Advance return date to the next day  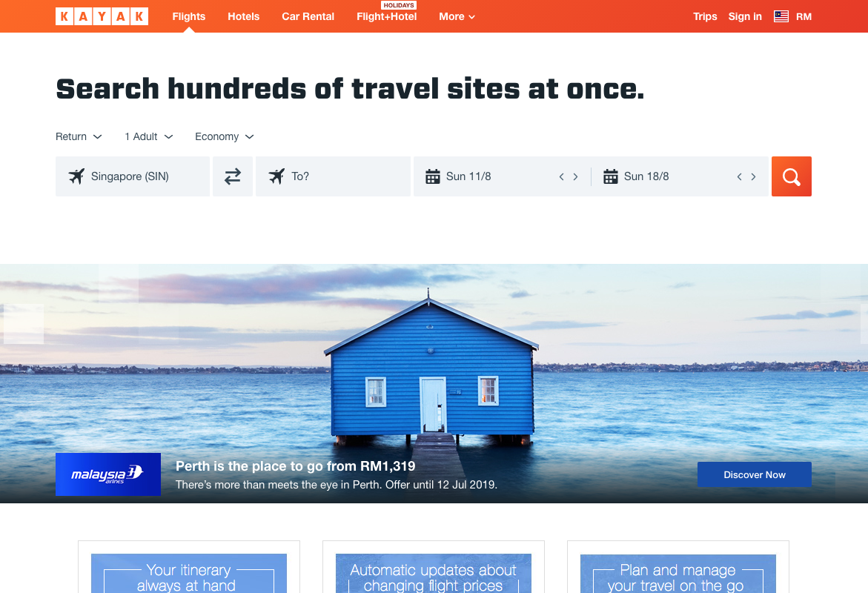[753, 176]
